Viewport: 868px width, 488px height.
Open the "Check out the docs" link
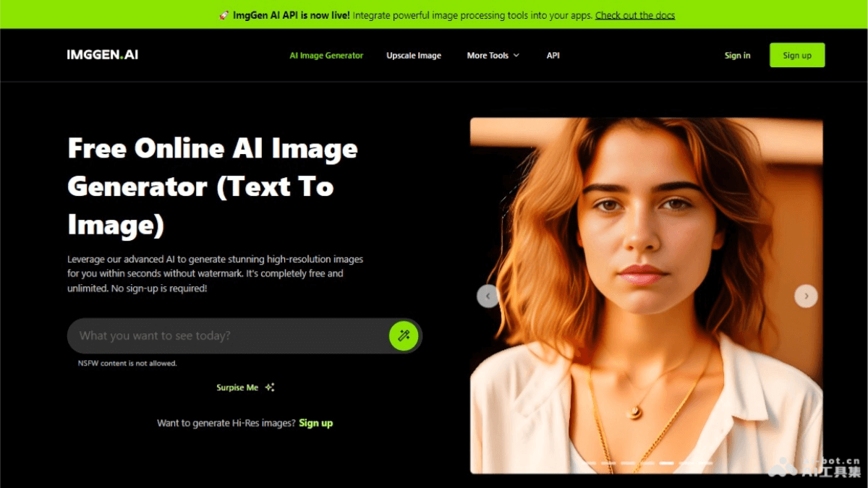click(635, 14)
